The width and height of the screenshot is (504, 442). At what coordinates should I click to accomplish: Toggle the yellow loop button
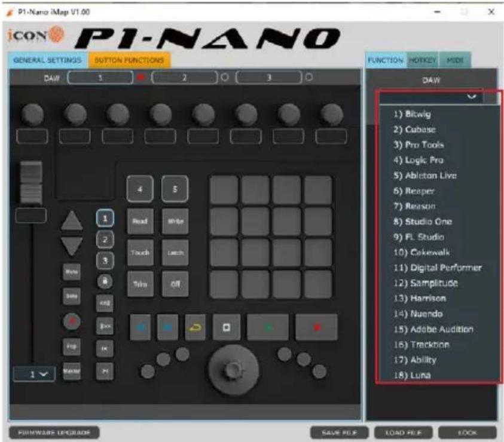[x=195, y=327]
